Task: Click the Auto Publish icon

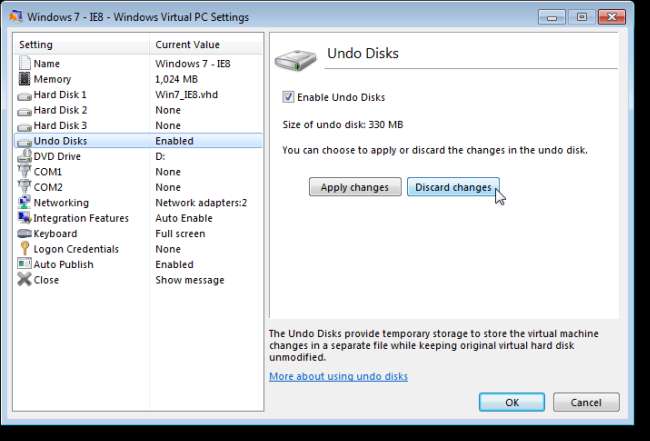Action: pyautogui.click(x=24, y=264)
